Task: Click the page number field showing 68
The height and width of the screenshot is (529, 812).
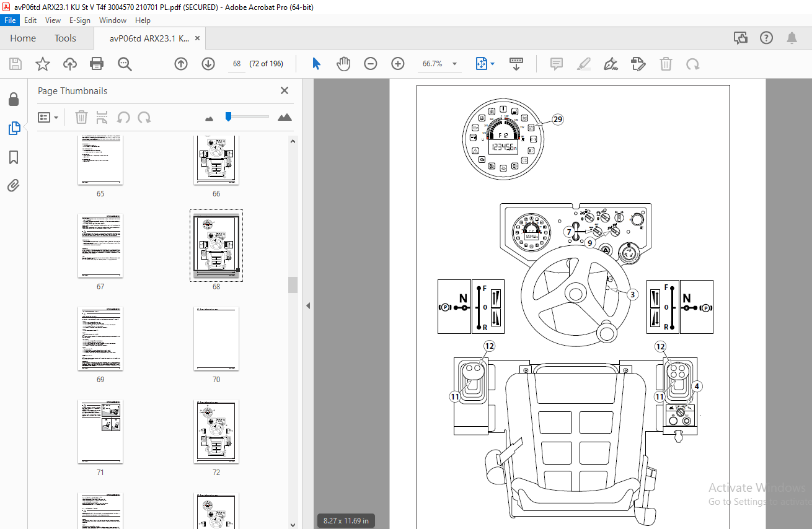Action: tap(237, 64)
